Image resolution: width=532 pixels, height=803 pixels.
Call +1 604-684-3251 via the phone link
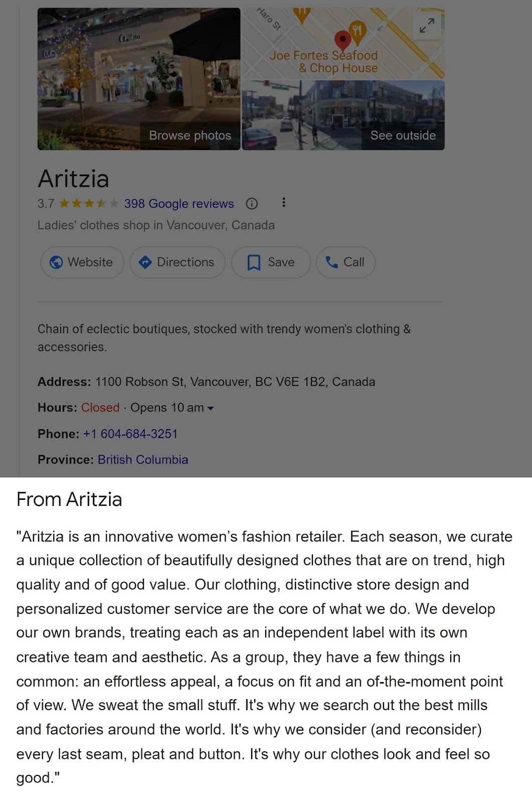[x=130, y=434]
